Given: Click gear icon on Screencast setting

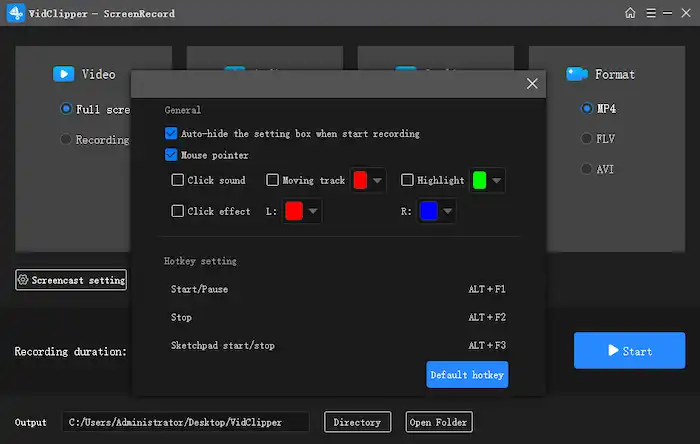Looking at the screenshot, I should 23,280.
